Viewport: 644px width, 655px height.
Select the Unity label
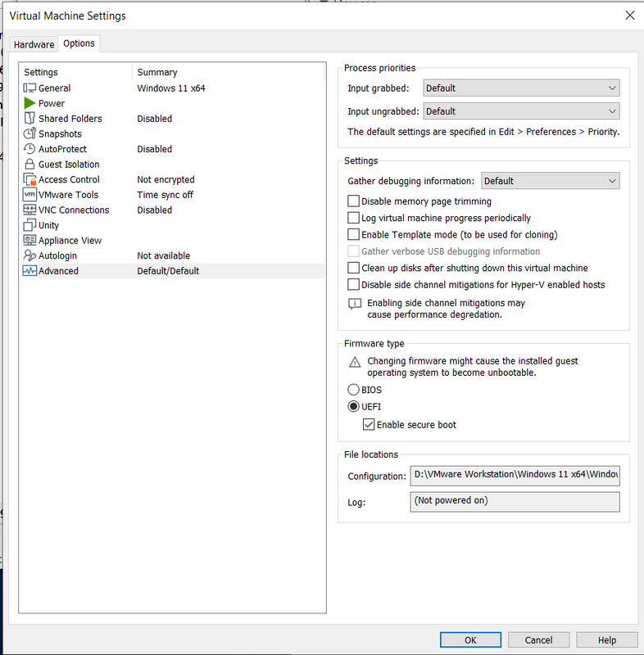[48, 225]
